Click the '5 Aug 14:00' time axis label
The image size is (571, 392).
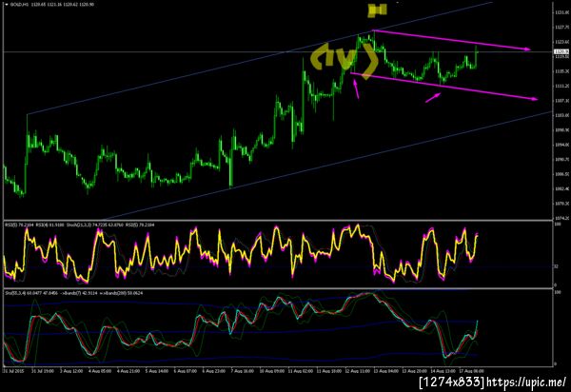tap(157, 371)
